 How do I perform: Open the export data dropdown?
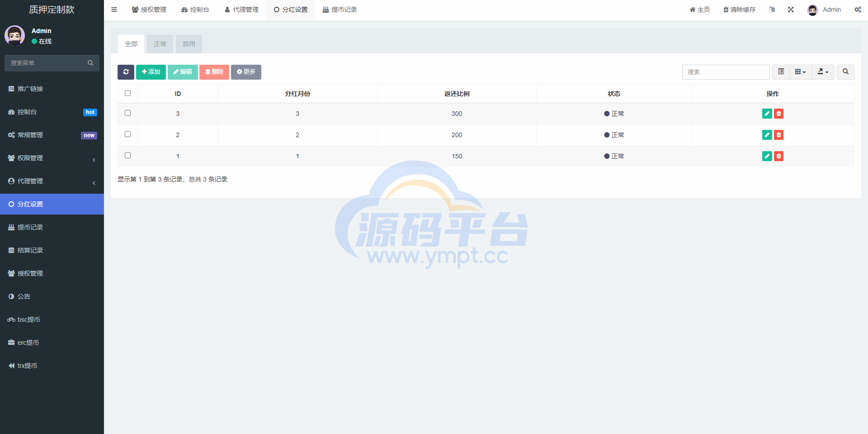(823, 72)
